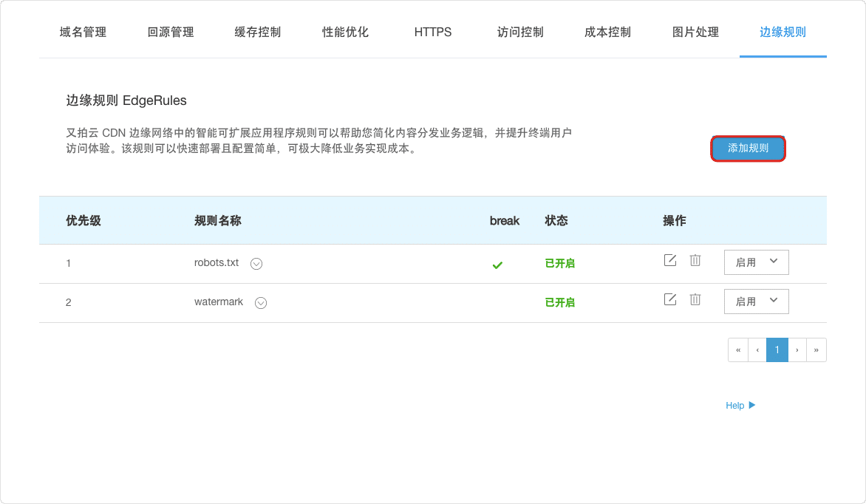Switch to the 回源管理 tab
This screenshot has width=866, height=504.
(x=171, y=32)
